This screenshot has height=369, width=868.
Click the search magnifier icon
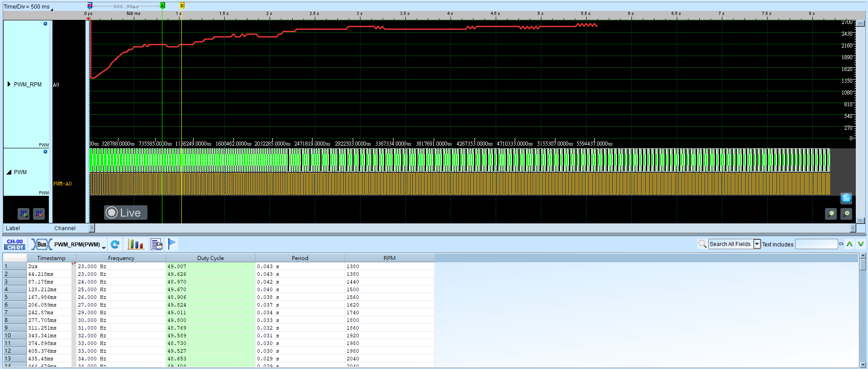click(x=702, y=244)
